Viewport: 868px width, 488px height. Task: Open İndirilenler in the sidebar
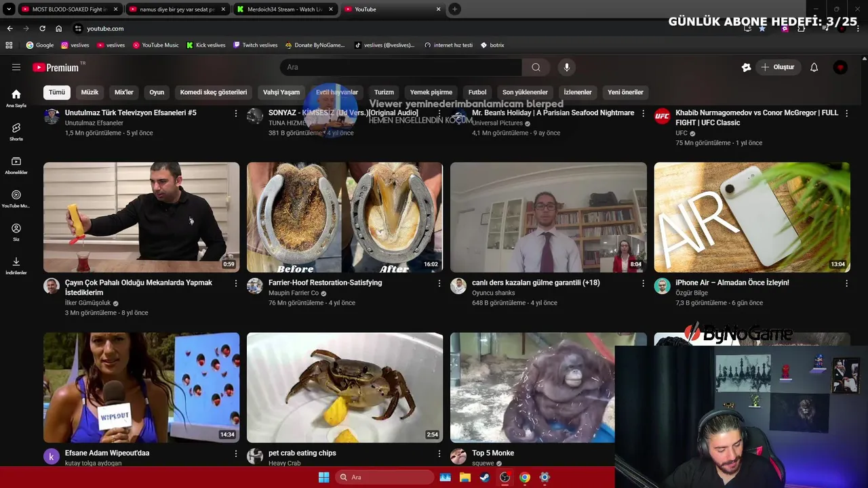[x=16, y=266]
